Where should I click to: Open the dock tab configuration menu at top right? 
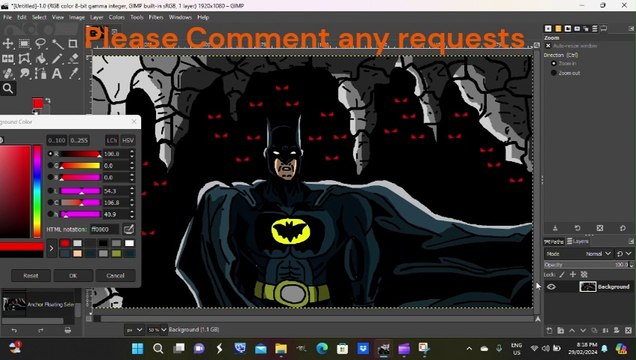631,28
